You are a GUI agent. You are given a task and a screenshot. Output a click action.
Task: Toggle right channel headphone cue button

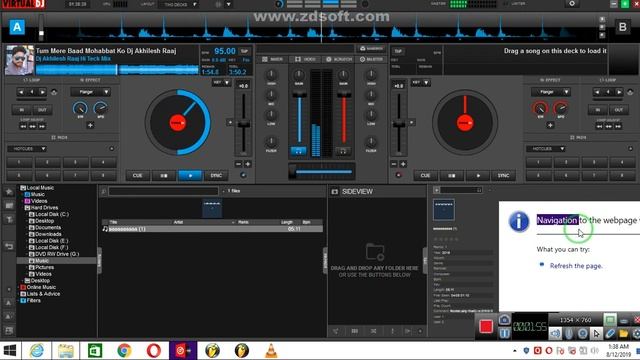[x=343, y=151]
